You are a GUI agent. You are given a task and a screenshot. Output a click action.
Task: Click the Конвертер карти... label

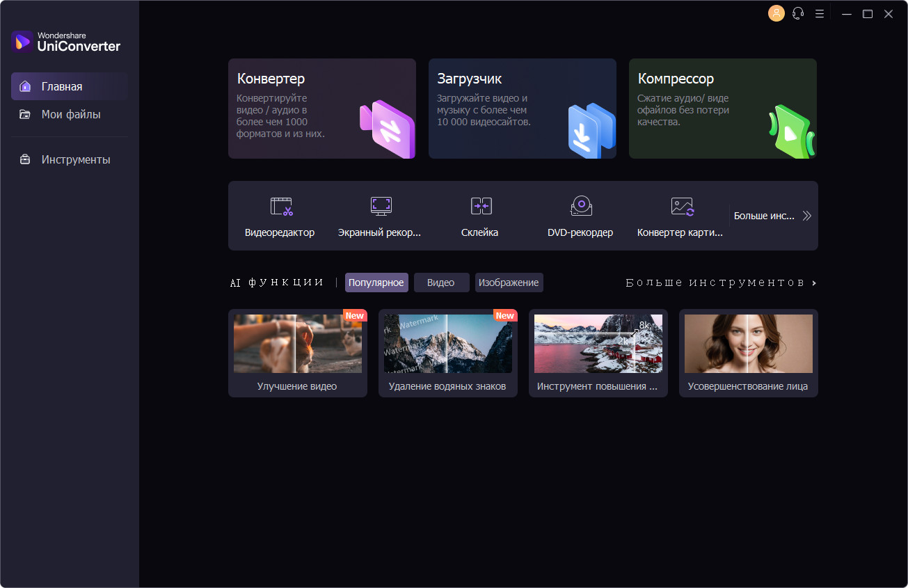click(x=680, y=232)
